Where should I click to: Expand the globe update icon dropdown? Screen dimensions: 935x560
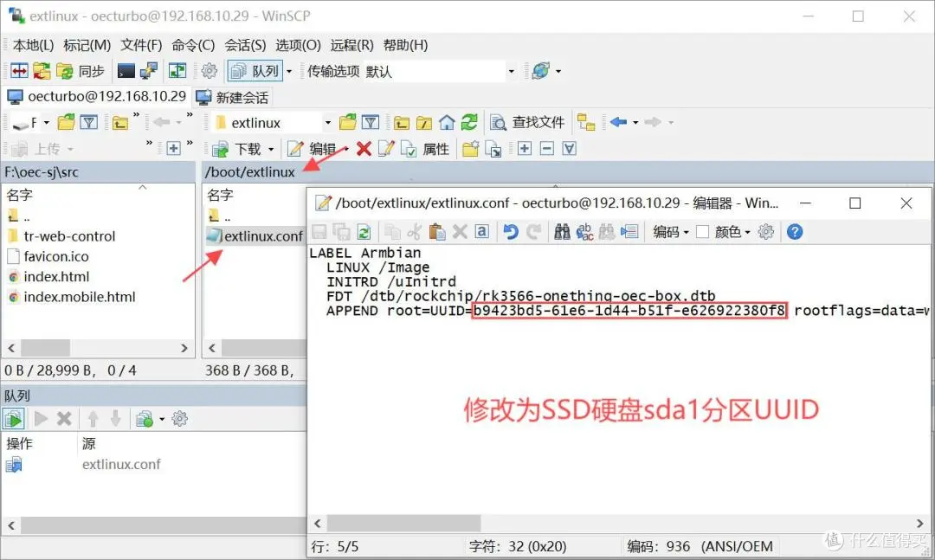558,71
